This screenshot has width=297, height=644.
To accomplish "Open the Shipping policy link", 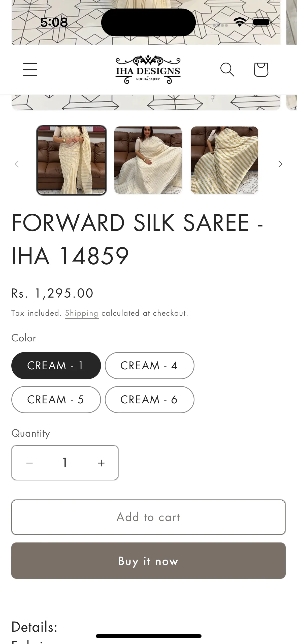I will (x=82, y=313).
